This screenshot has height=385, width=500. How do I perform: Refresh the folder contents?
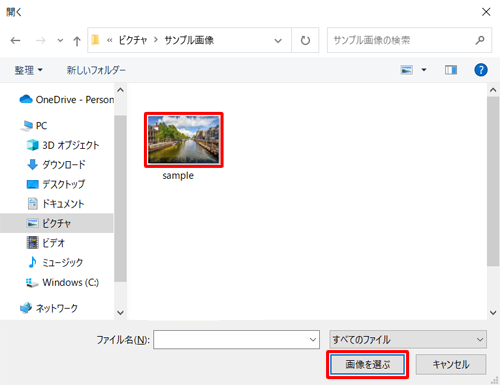(x=305, y=40)
